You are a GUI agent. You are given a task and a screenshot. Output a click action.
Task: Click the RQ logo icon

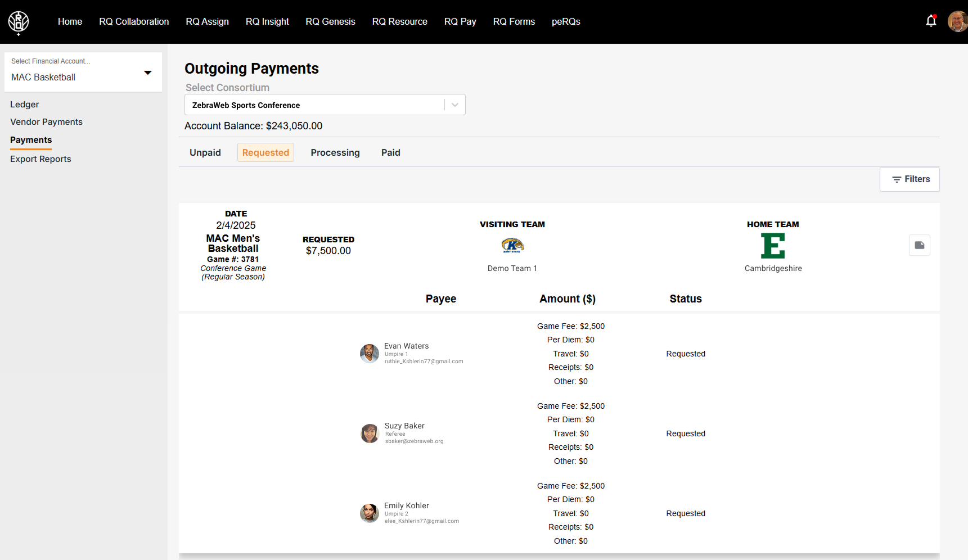click(x=19, y=22)
